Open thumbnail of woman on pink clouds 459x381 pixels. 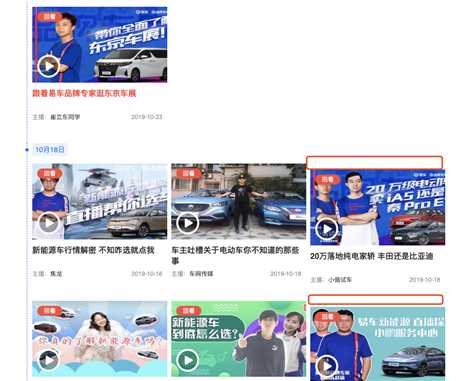coord(99,339)
